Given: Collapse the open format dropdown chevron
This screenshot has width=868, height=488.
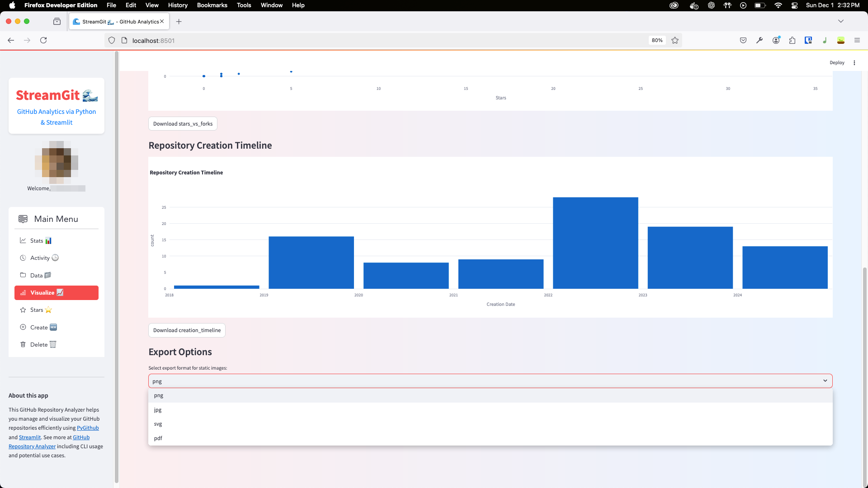Looking at the screenshot, I should 824,380.
